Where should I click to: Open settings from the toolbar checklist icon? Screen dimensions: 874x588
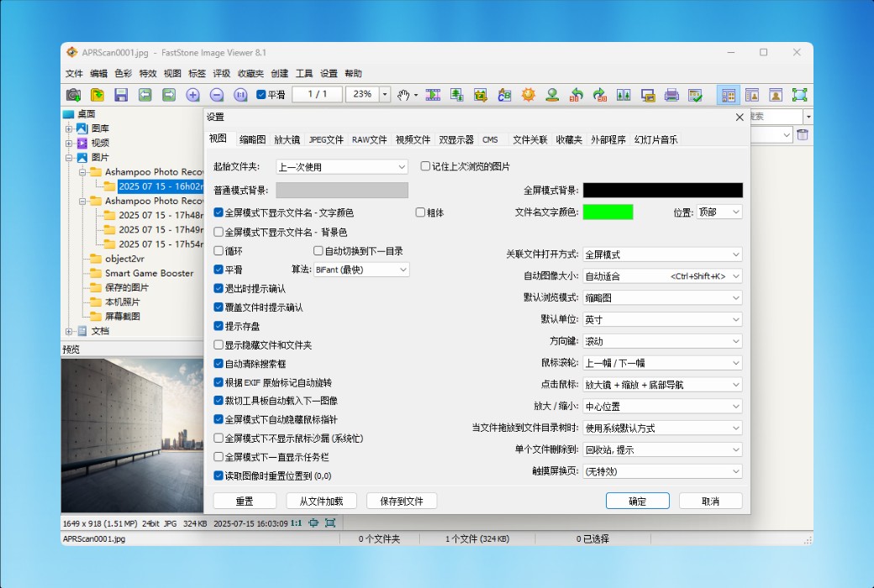[x=695, y=95]
